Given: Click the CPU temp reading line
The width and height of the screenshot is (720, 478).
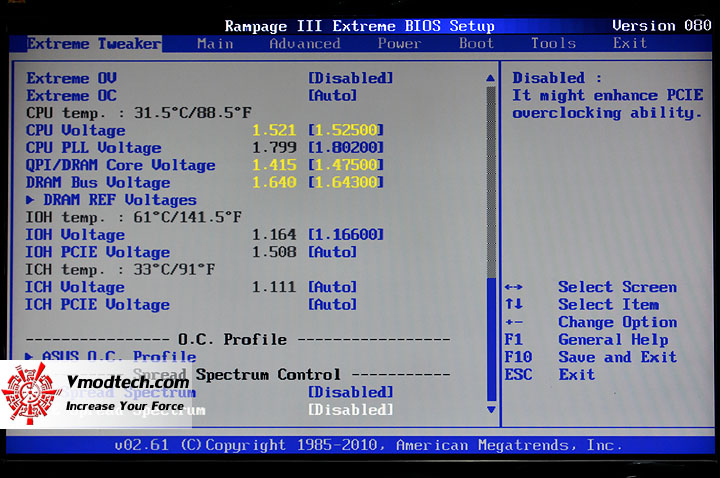Looking at the screenshot, I should [x=139, y=113].
